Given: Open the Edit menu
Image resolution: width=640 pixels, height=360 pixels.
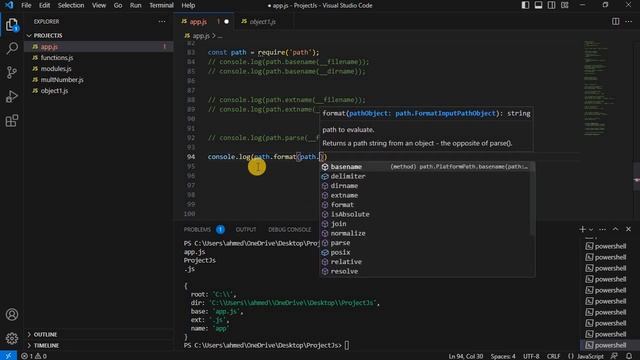Looking at the screenshot, I should tap(44, 5).
